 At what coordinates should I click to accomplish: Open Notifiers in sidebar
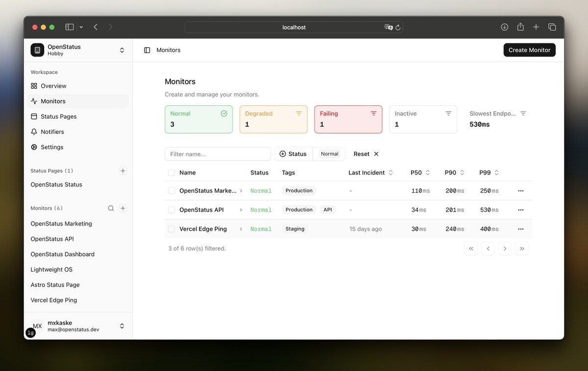tap(78, 132)
